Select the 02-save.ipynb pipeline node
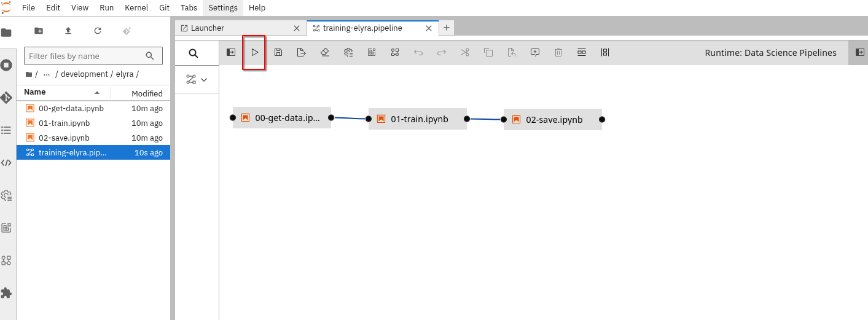The height and width of the screenshot is (320, 868). tap(553, 119)
